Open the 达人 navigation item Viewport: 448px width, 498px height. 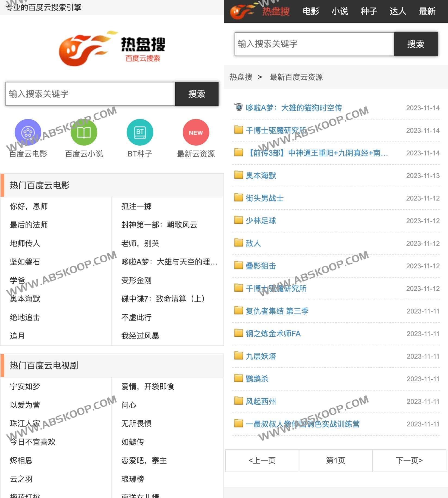tap(398, 11)
